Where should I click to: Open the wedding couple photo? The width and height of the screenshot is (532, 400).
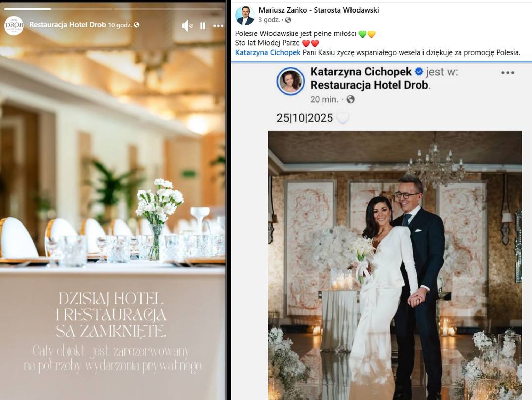click(x=395, y=266)
